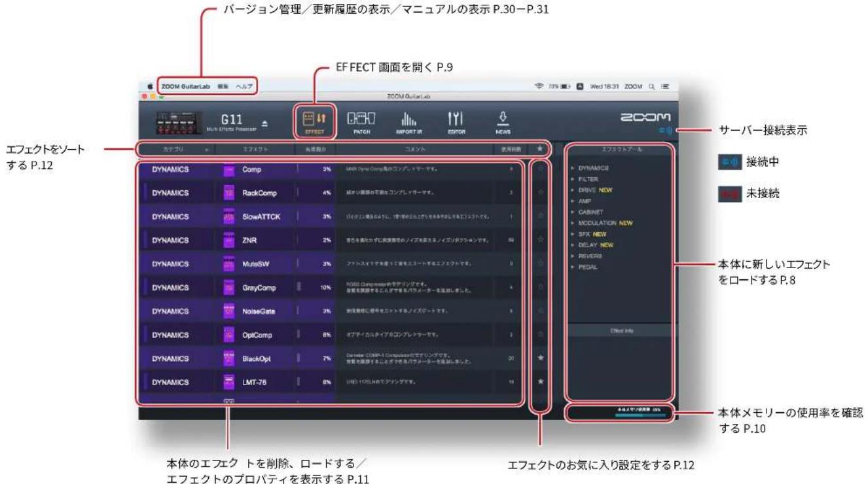Sort by the 使用回数 column header

coord(511,150)
